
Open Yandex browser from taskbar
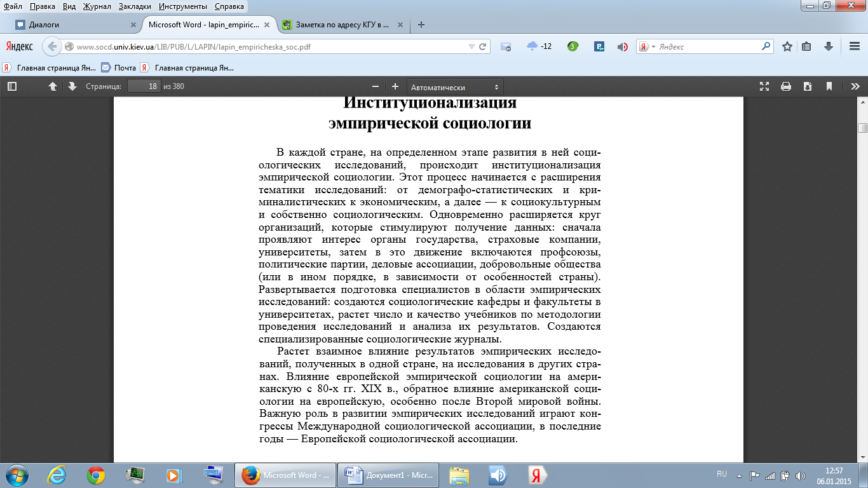[x=537, y=475]
